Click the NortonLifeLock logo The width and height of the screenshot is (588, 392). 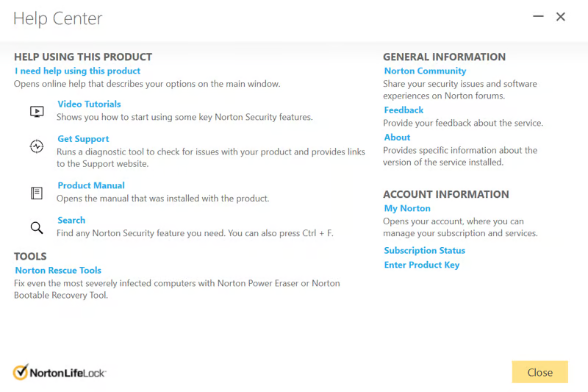[x=60, y=372]
